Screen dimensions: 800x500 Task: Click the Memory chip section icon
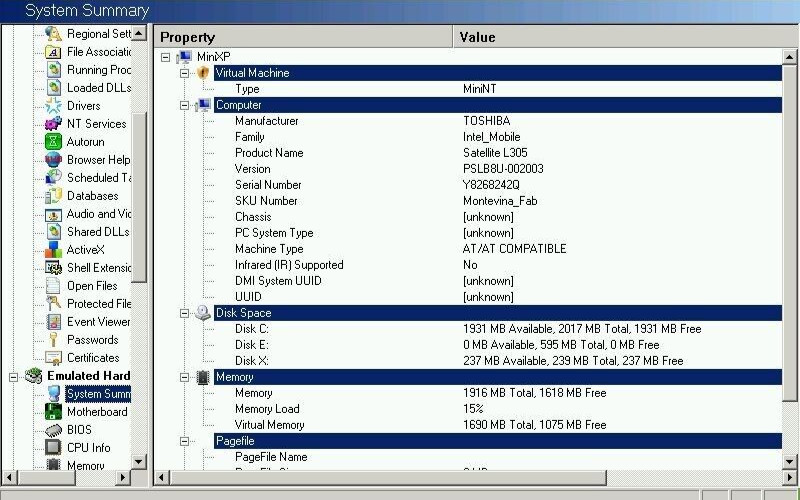[203, 377]
